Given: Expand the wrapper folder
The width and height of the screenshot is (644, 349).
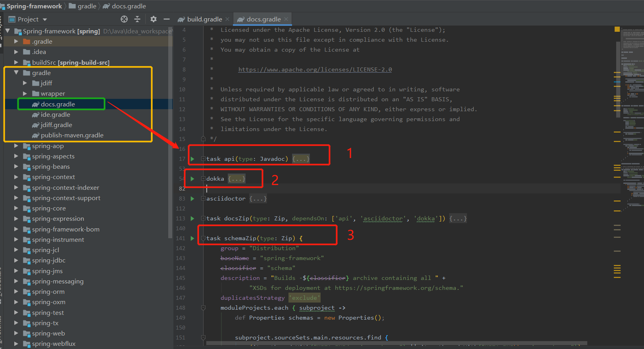Looking at the screenshot, I should click(x=25, y=94).
